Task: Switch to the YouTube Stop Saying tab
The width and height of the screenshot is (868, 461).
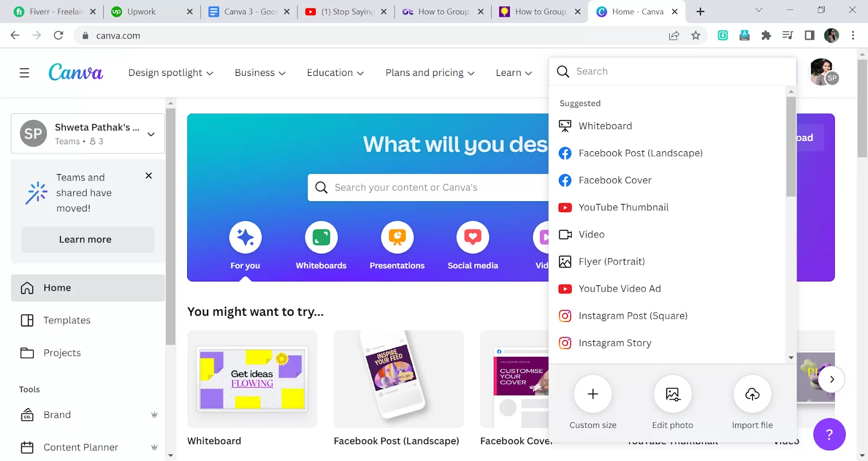Action: [347, 11]
